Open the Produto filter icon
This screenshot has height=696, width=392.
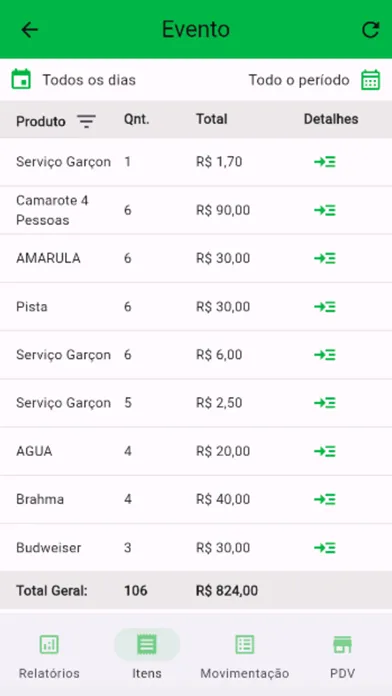click(86, 121)
